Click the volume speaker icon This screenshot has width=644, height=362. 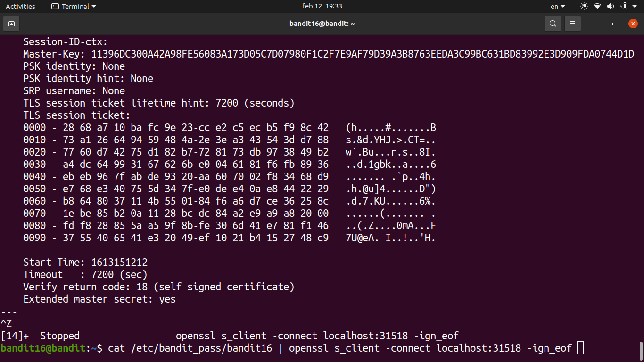pos(611,7)
